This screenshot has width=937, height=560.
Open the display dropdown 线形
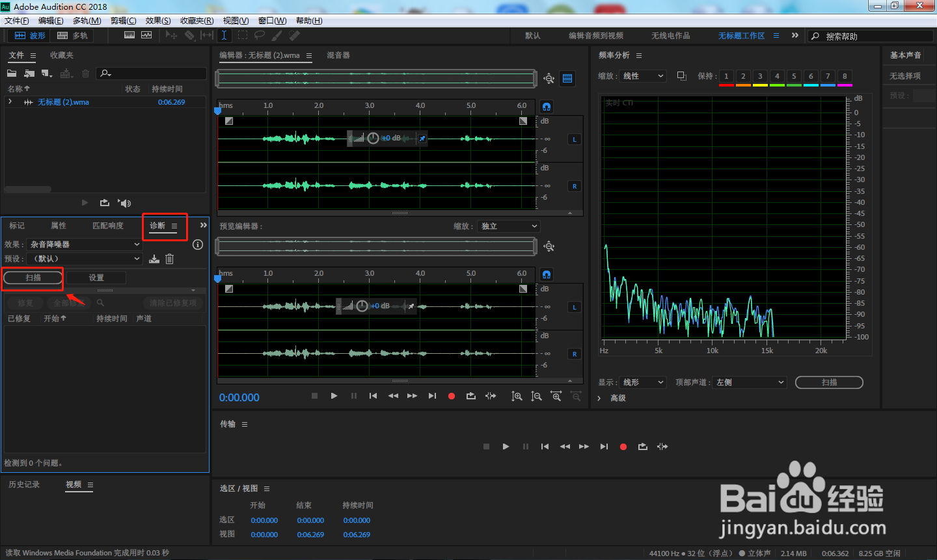(643, 382)
